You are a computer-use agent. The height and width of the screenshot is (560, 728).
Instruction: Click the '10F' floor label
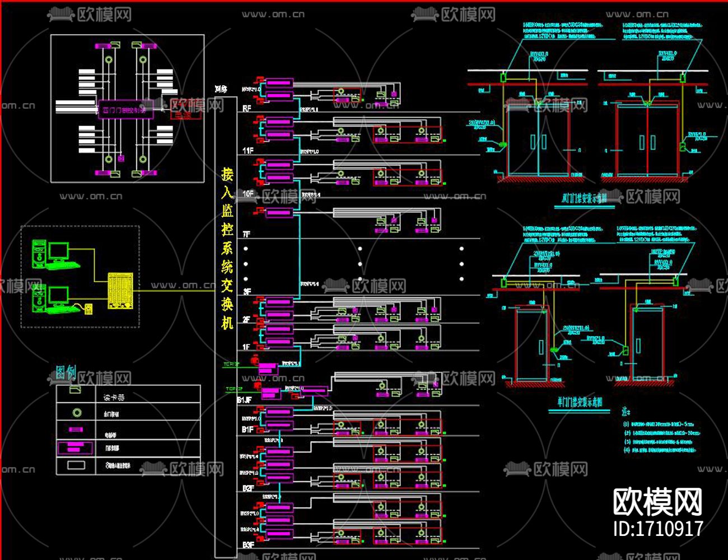tap(249, 193)
